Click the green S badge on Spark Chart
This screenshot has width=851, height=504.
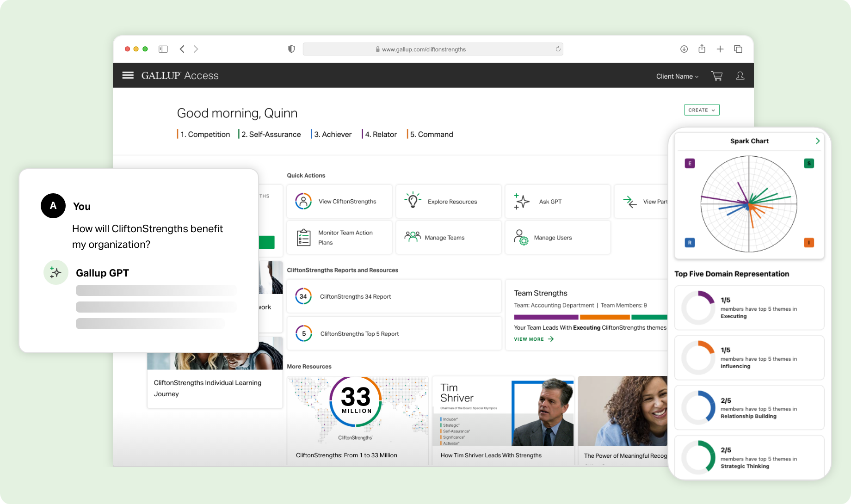(x=809, y=163)
